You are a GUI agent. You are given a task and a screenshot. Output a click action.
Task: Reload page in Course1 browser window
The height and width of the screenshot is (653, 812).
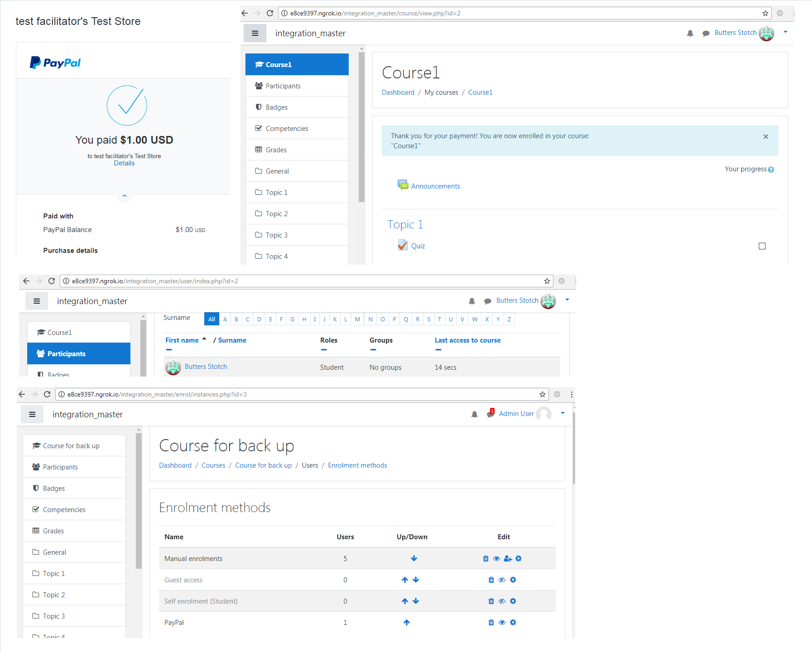[x=270, y=13]
